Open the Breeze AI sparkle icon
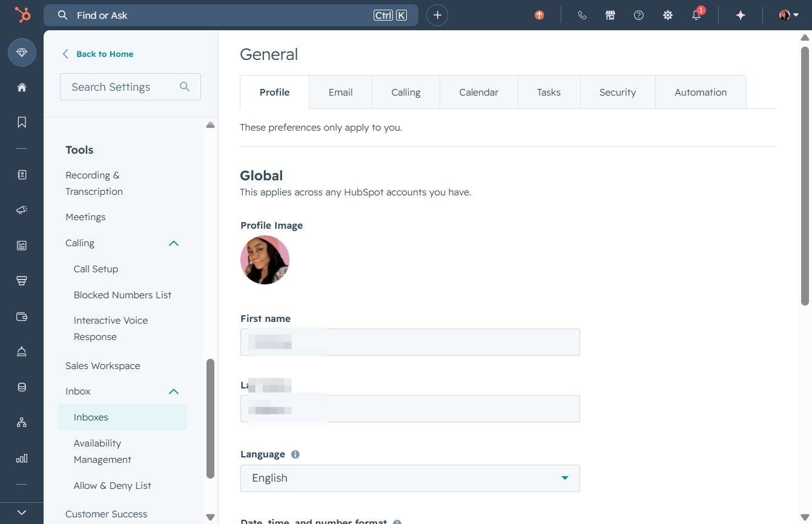Viewport: 812px width, 524px height. [741, 15]
